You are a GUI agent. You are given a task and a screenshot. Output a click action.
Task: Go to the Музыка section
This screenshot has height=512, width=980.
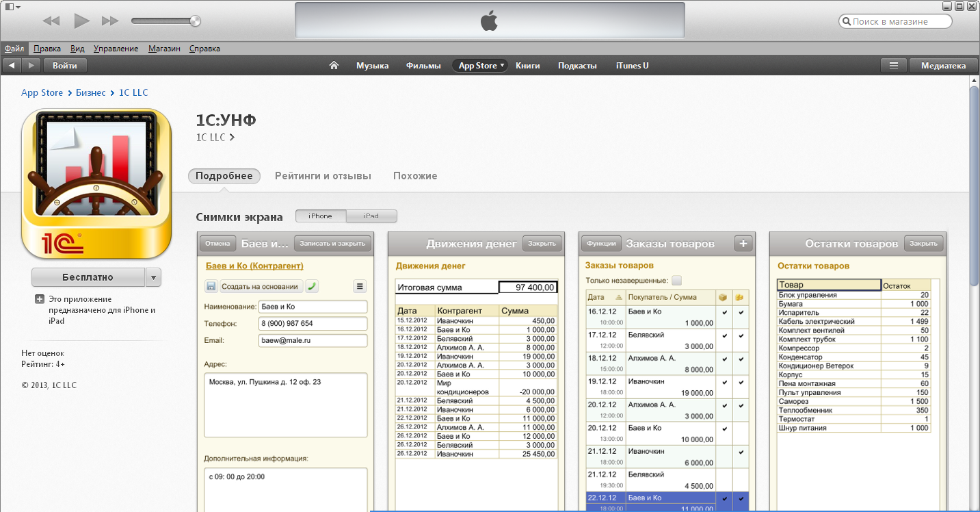pos(372,66)
